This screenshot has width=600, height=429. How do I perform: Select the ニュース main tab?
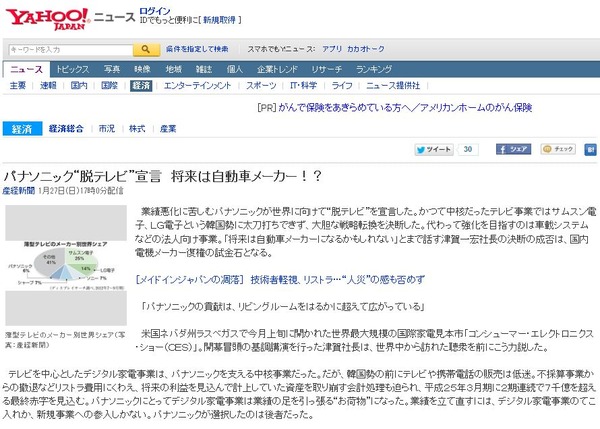pyautogui.click(x=26, y=69)
